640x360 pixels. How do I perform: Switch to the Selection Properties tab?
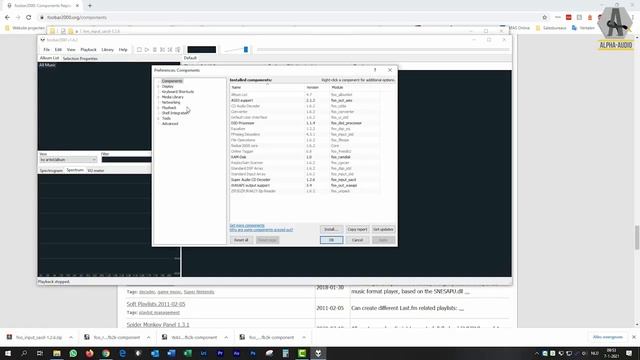point(80,59)
